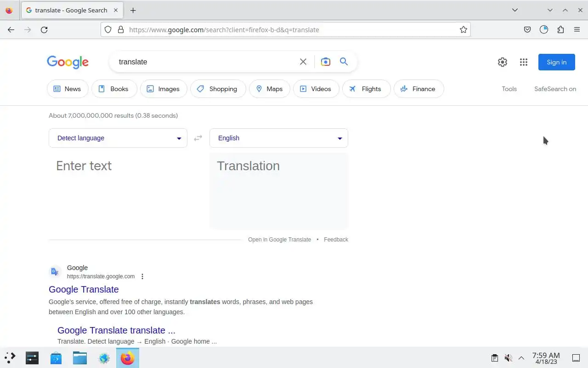Open the muted audio volume tray icon

[x=508, y=358]
